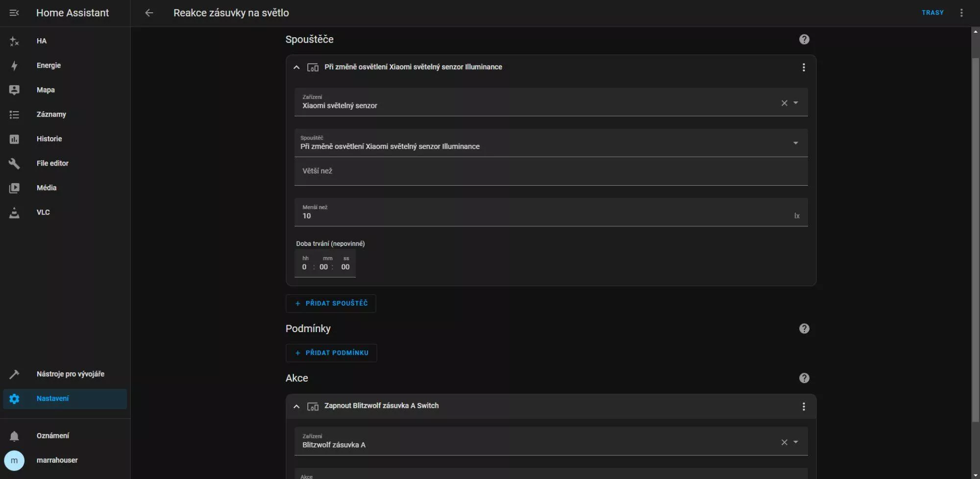This screenshot has height=479, width=980.
Task: Click the seconds field in Doba trvání
Action: pos(345,267)
